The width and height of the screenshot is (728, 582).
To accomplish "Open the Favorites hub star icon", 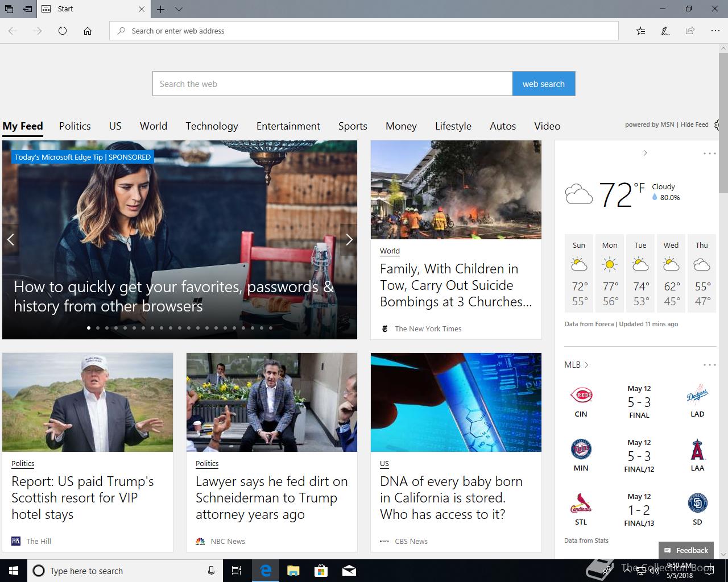I will [x=640, y=31].
